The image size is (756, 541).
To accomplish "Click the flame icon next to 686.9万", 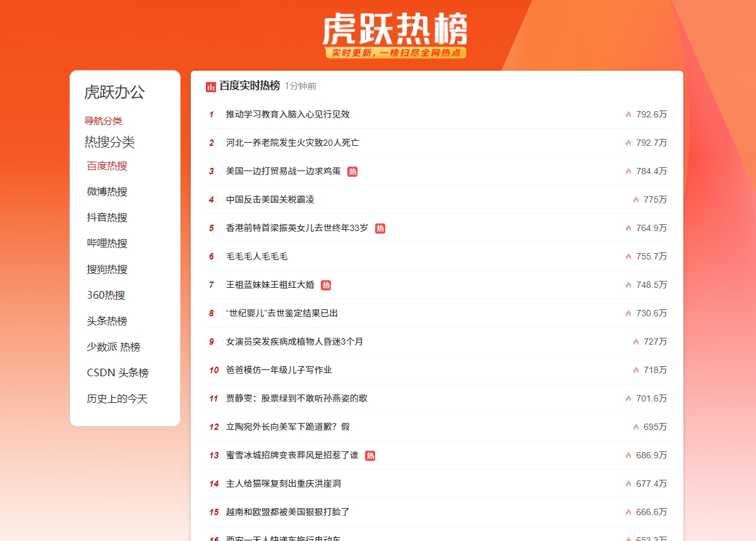I will click(x=628, y=456).
